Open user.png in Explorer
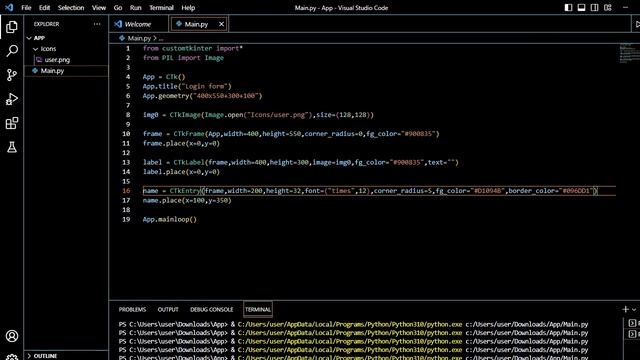The height and width of the screenshot is (360, 640). pyautogui.click(x=57, y=60)
